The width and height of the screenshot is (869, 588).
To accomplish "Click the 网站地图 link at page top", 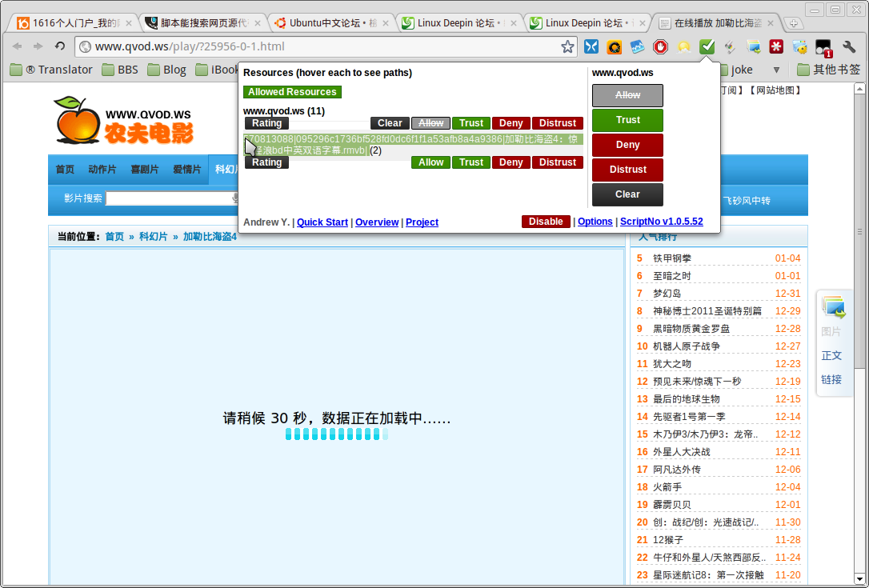I will (x=775, y=90).
